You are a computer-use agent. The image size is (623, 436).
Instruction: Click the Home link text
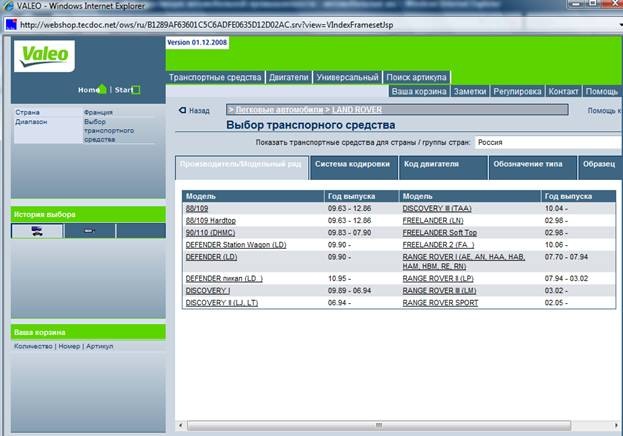click(x=87, y=90)
